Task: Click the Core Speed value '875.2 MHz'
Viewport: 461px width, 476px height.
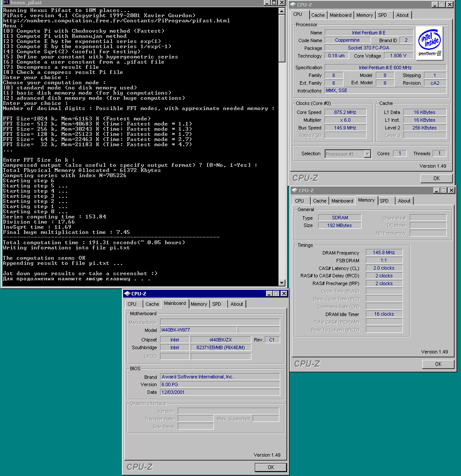Action: pyautogui.click(x=346, y=112)
